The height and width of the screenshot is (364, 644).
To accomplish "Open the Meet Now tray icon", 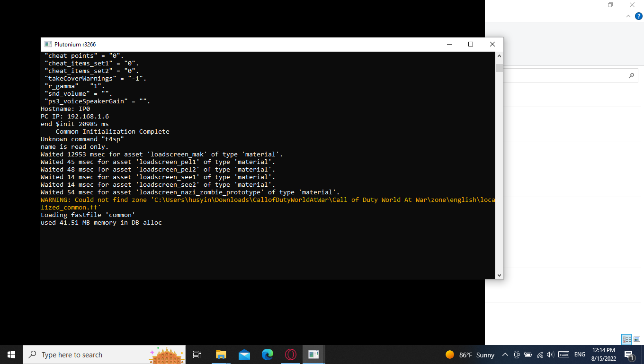I will pos(517,355).
